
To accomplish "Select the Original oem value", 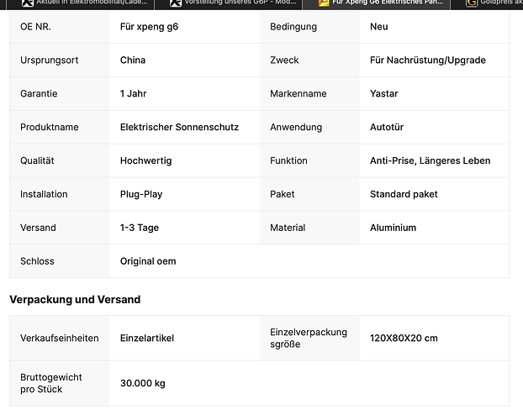I will coord(148,261).
